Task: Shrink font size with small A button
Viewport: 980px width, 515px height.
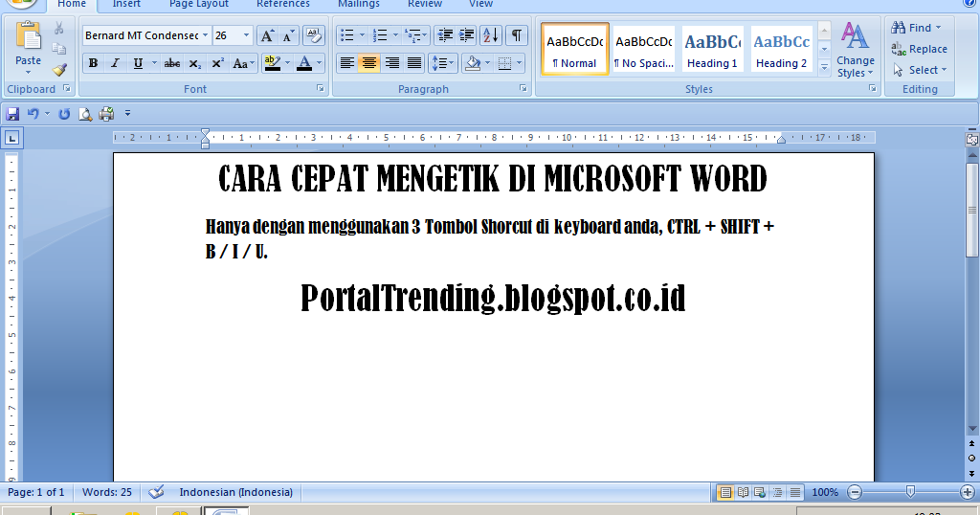Action: (288, 35)
